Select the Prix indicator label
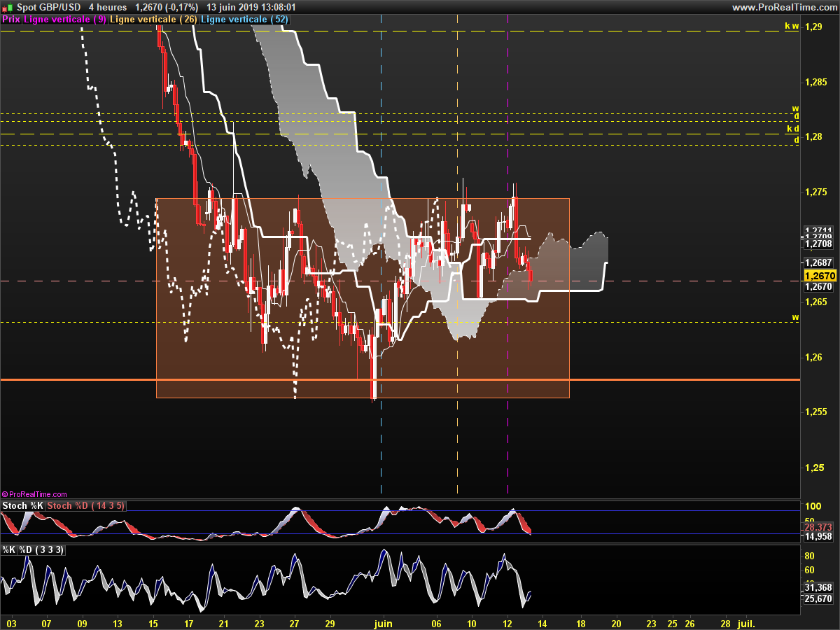The height and width of the screenshot is (630, 840). click(x=11, y=20)
